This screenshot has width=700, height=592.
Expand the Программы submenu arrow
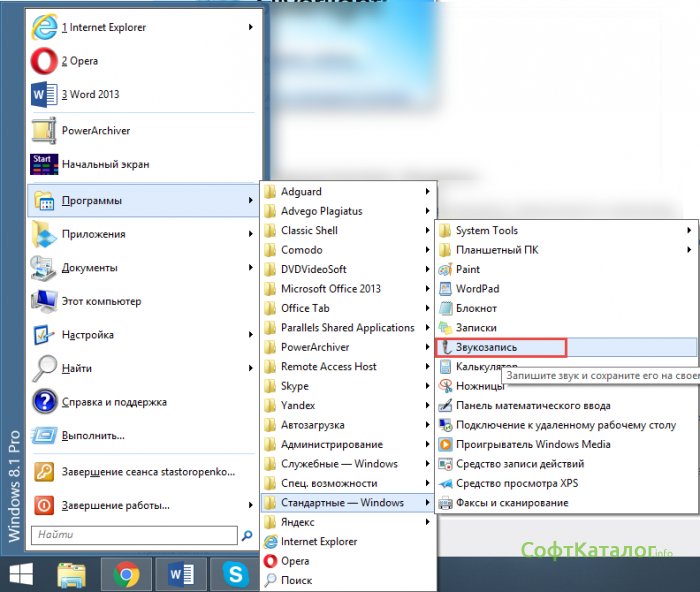click(250, 201)
